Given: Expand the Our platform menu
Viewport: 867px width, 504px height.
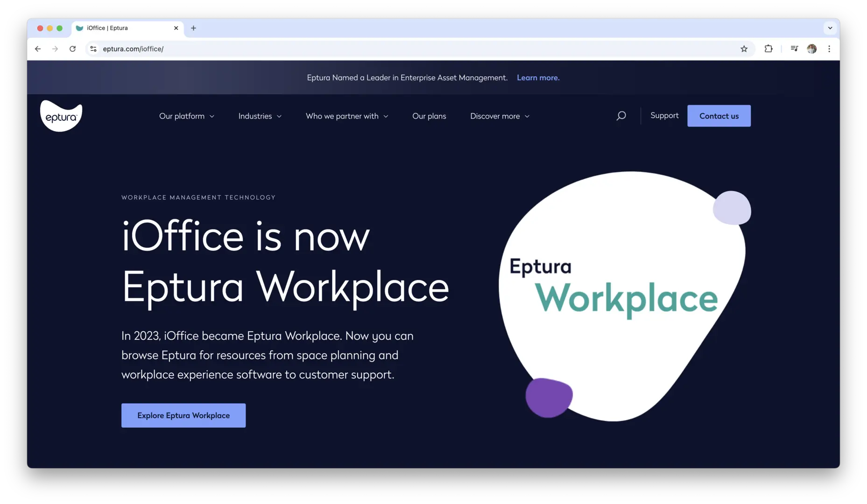Looking at the screenshot, I should [x=187, y=116].
